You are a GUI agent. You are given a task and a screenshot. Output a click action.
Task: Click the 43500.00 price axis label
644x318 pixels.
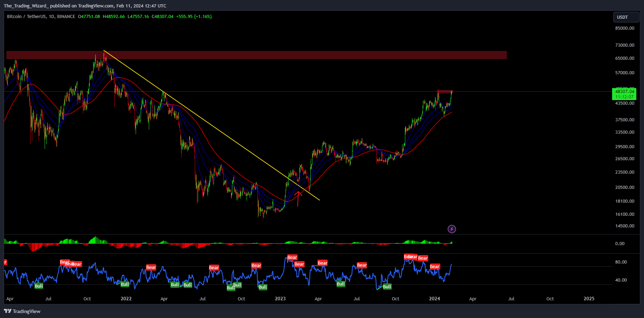(625, 103)
